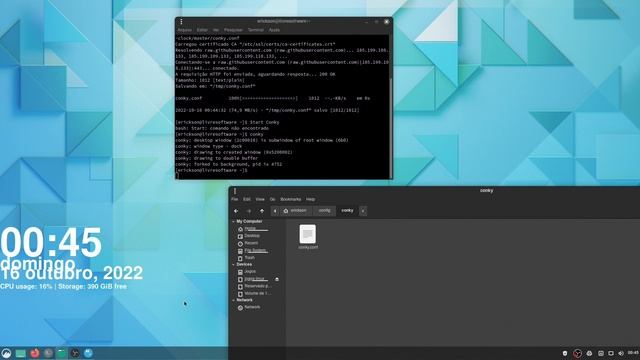640x360 pixels.
Task: Open the terminal Ajuda menu
Action: pyautogui.click(x=274, y=30)
